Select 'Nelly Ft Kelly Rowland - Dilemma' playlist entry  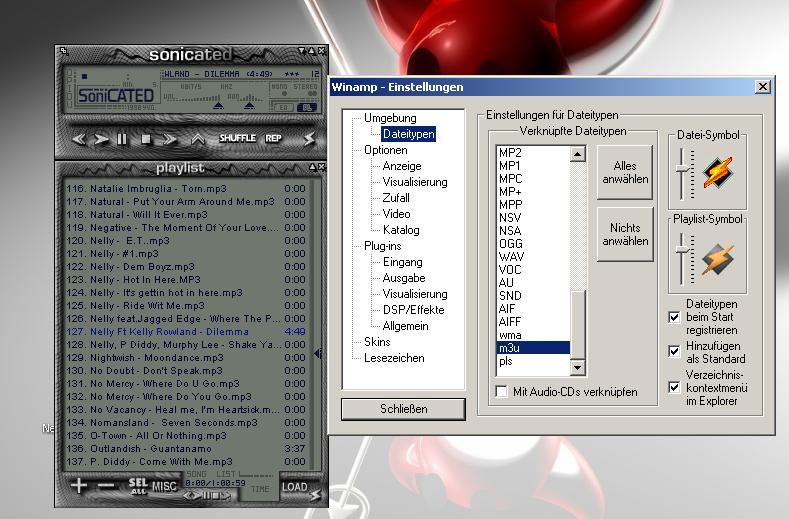tap(186, 332)
